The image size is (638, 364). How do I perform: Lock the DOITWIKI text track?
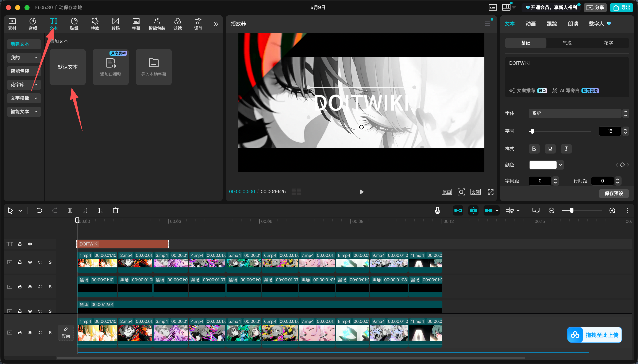(x=20, y=244)
